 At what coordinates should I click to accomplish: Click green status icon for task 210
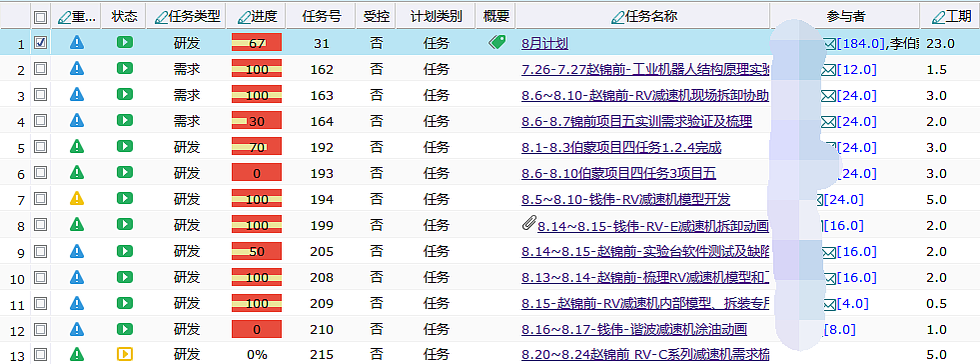point(125,329)
